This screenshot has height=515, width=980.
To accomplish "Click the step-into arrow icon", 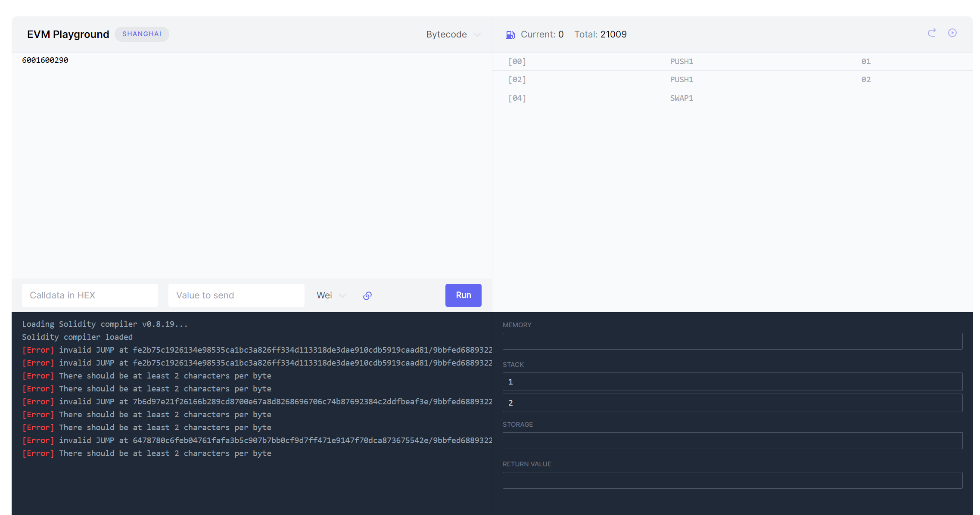I will pos(932,33).
